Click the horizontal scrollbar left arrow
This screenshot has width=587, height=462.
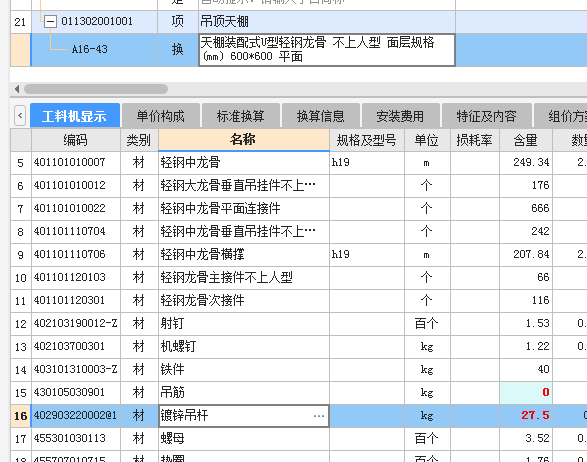pos(17,89)
